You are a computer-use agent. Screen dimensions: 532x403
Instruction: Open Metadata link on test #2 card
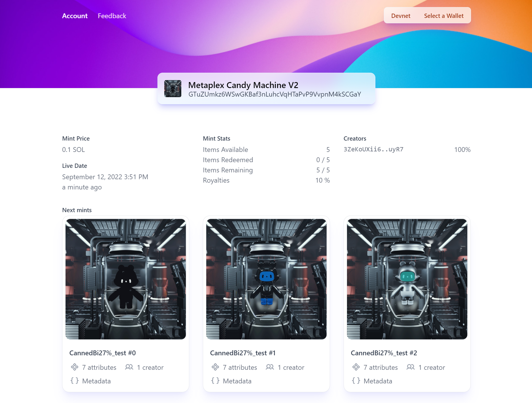378,381
